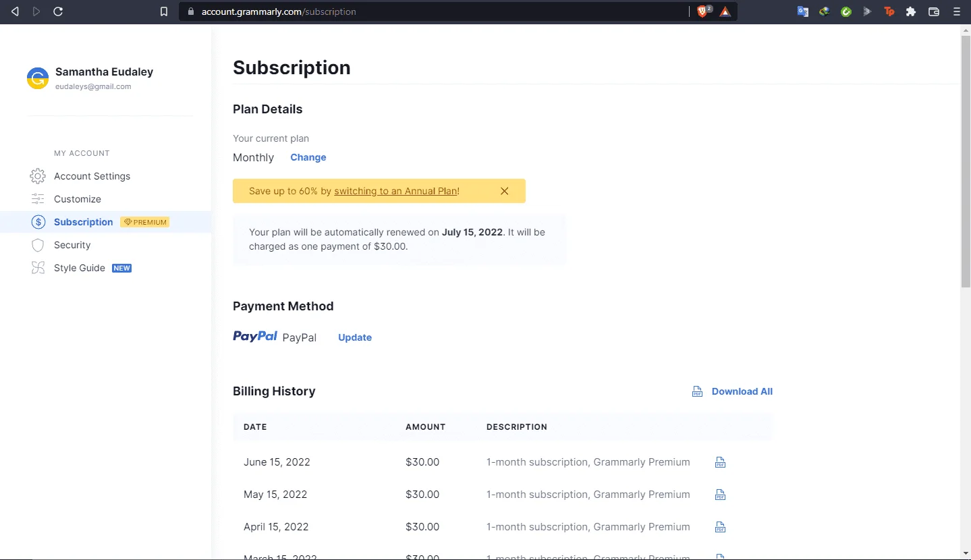The width and height of the screenshot is (971, 560).
Task: Download PDF invoice for April 15, 2022
Action: coord(720,527)
